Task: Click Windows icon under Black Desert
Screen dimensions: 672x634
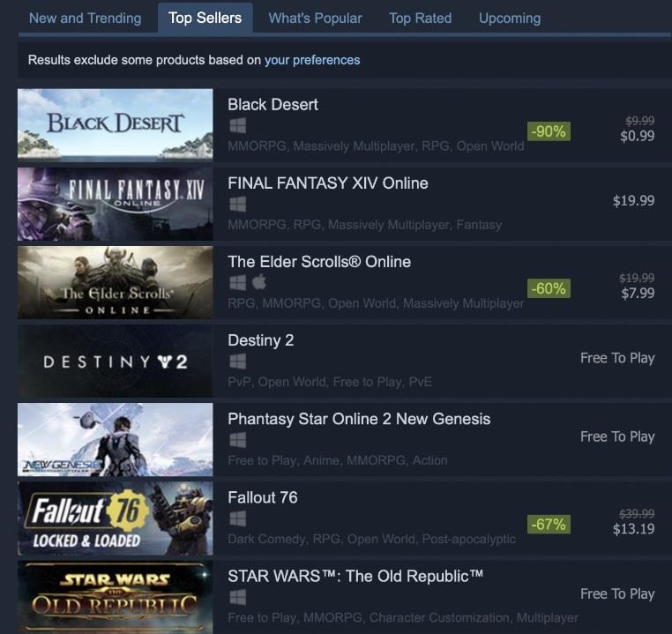Action: [237, 126]
